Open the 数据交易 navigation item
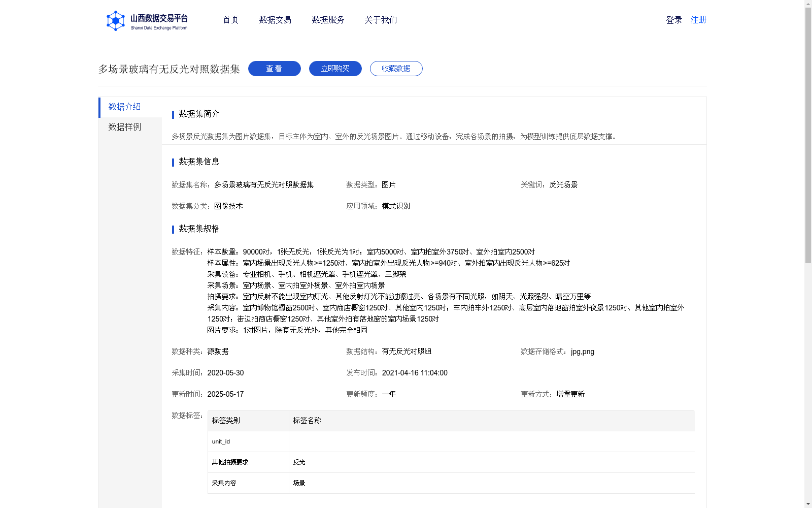Image resolution: width=812 pixels, height=508 pixels. [x=275, y=20]
